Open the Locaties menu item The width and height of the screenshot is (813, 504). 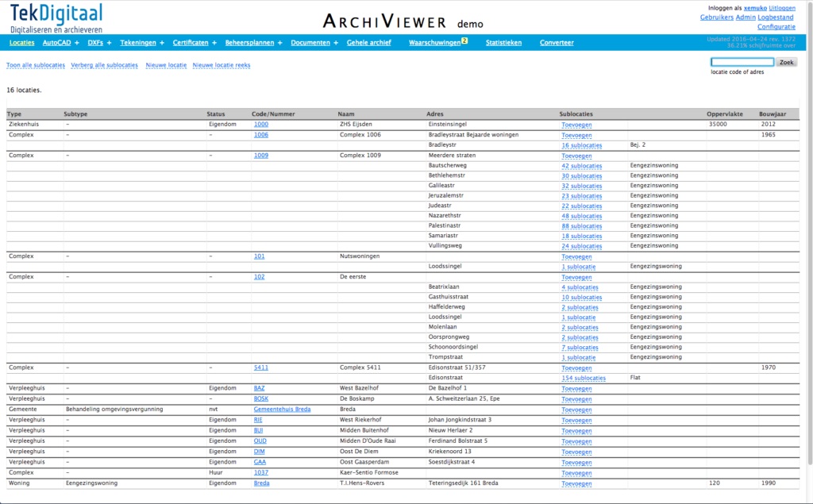[x=21, y=43]
